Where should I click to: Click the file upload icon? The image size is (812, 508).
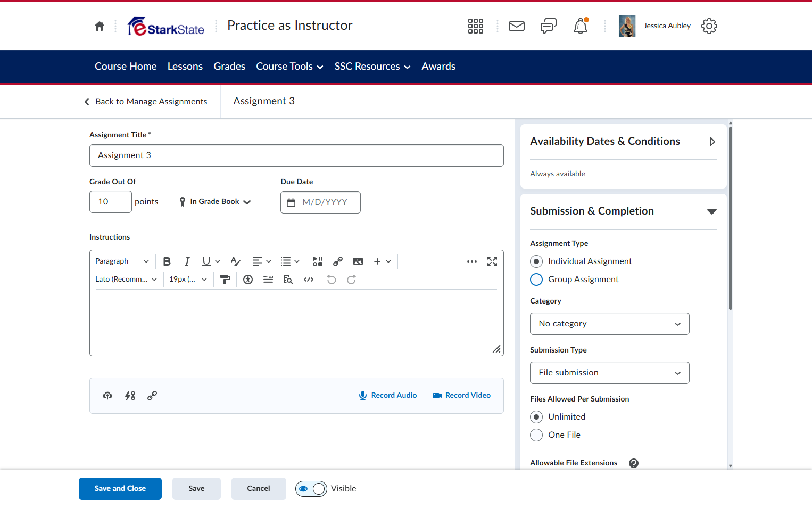(x=107, y=396)
